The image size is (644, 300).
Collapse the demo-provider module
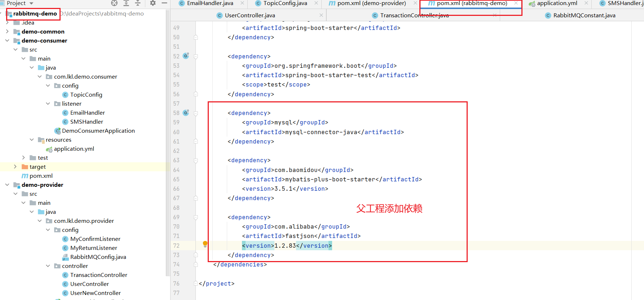[7, 185]
